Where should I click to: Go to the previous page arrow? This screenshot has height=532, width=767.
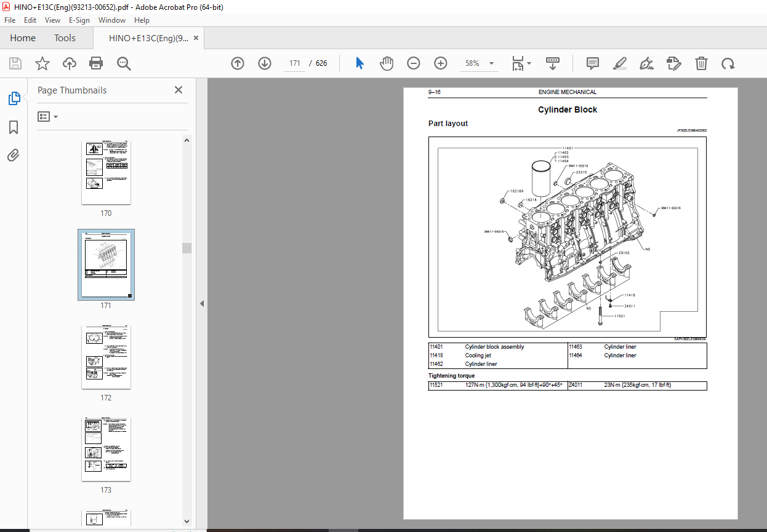click(x=238, y=63)
